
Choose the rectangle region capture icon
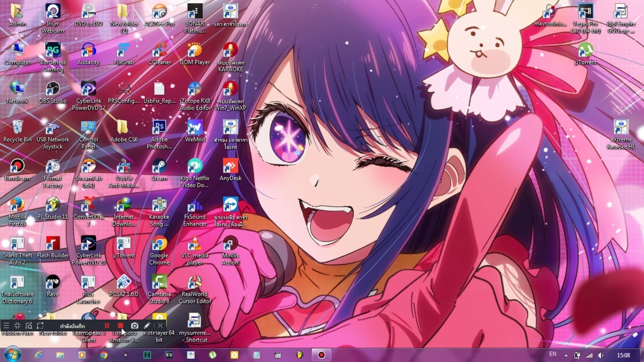40,325
